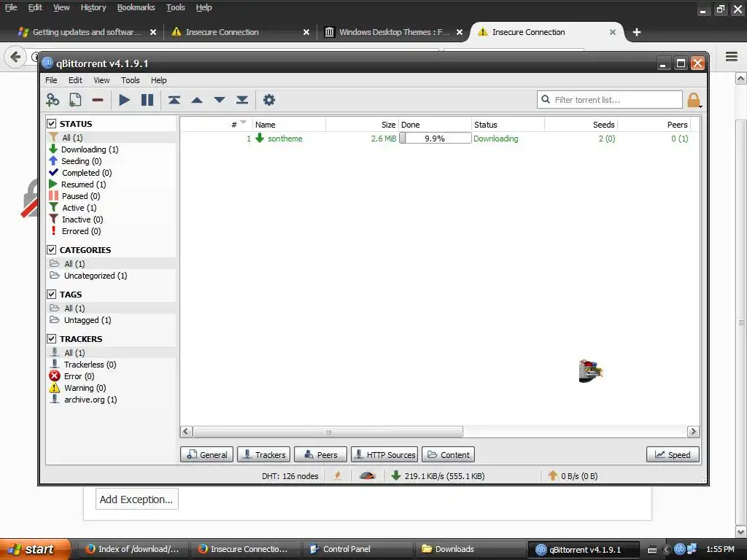Open the qBittorrent Tools menu

[x=130, y=80]
